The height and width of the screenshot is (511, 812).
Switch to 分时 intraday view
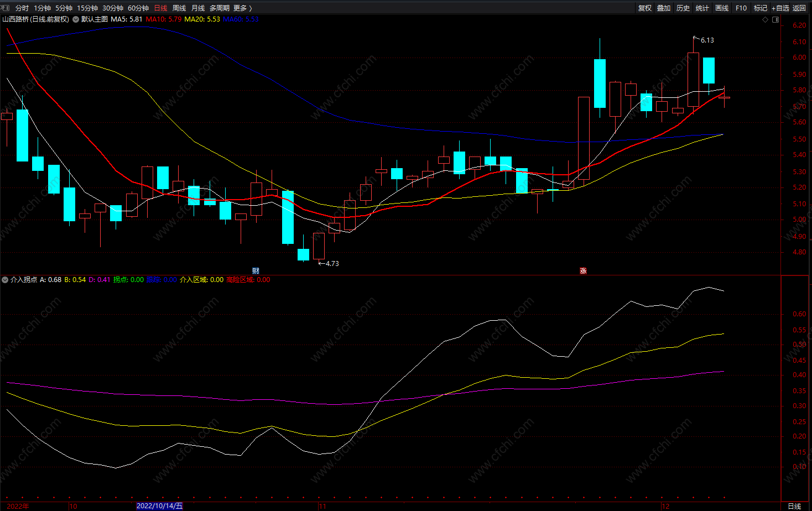pos(22,8)
